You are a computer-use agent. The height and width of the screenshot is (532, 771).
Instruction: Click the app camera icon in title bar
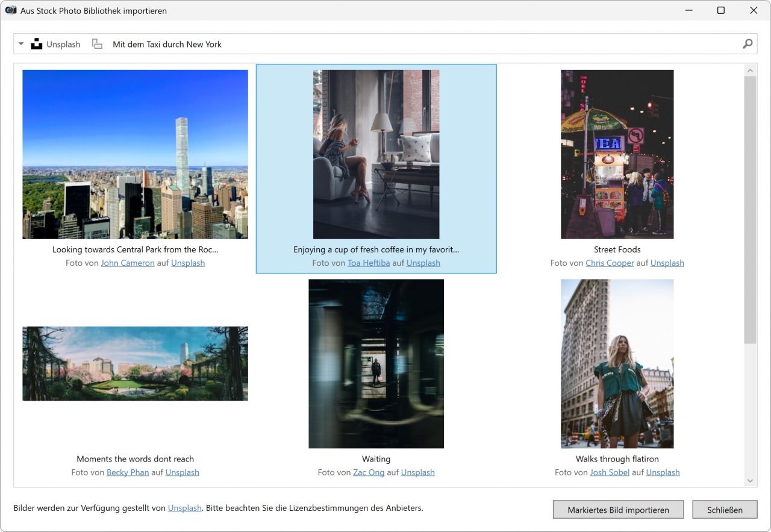10,10
